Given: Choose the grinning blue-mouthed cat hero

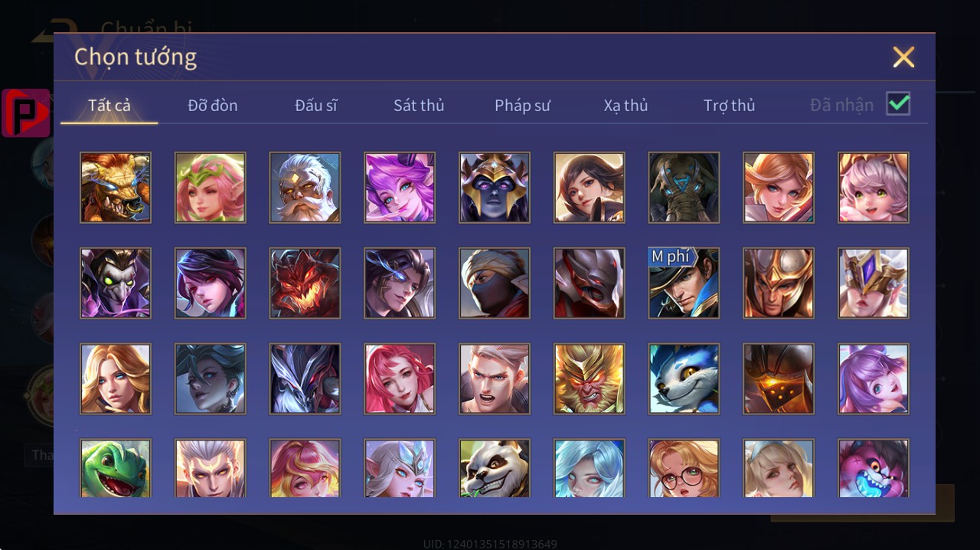Looking at the screenshot, I should [x=874, y=468].
